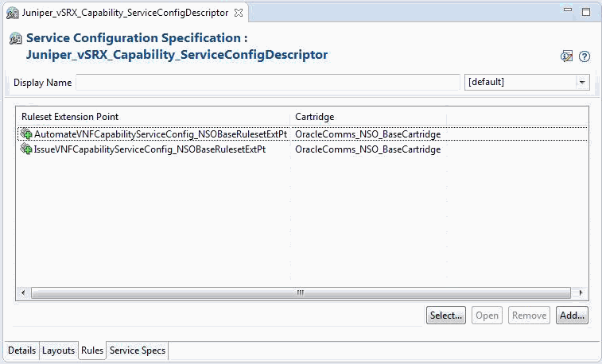Focus the Display Name text field
Screen dimensions: 602x364
click(x=268, y=83)
